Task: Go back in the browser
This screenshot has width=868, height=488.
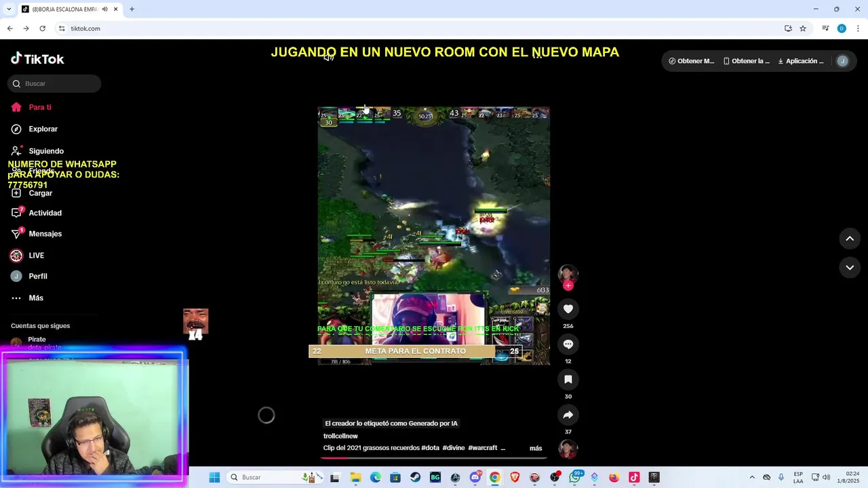Action: [x=9, y=28]
